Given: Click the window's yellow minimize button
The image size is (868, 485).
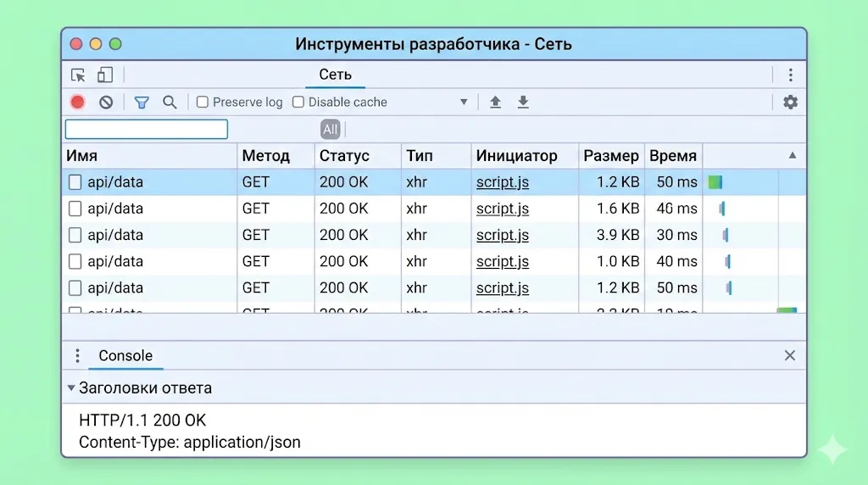Looking at the screenshot, I should point(96,44).
